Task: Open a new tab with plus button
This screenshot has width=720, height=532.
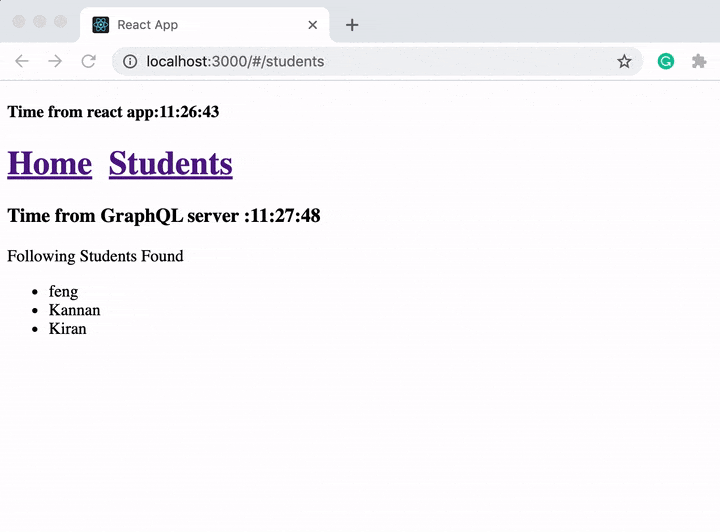Action: (x=352, y=25)
